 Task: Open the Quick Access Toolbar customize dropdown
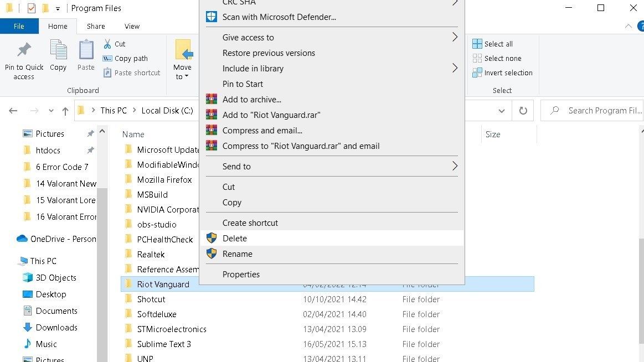pos(58,9)
